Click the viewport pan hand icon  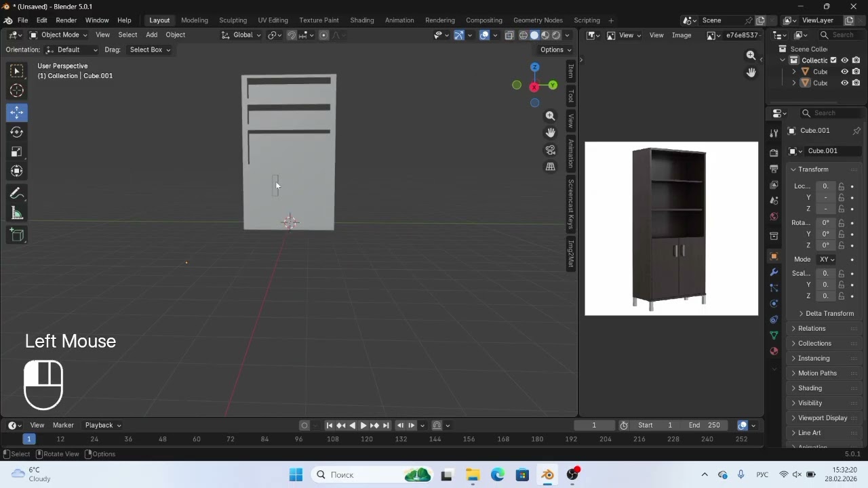click(550, 133)
